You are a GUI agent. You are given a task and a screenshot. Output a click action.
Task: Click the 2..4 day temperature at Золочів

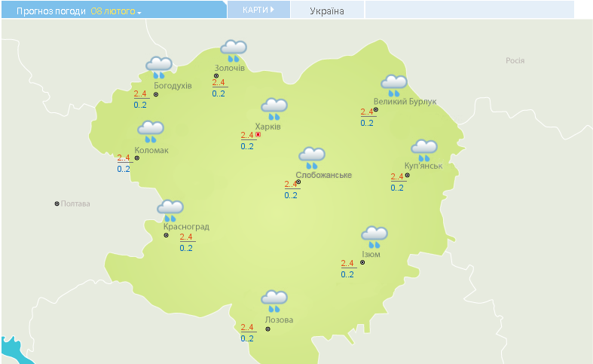[x=219, y=82]
